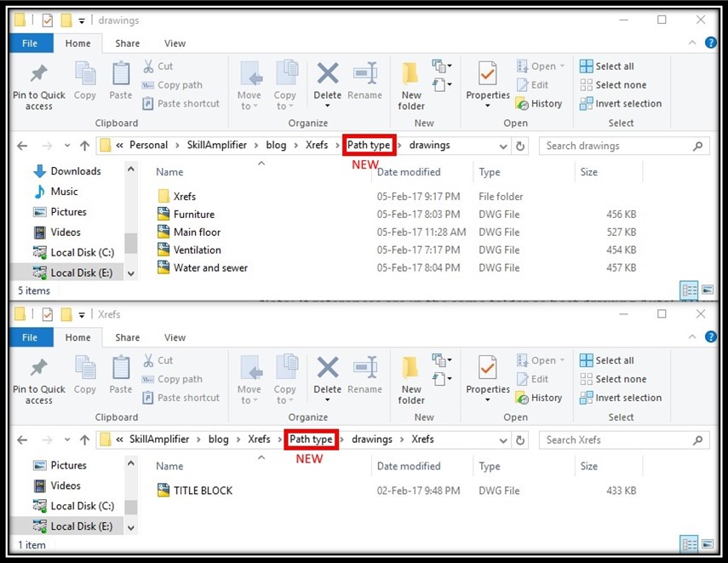Refresh the drawings window address bar
The width and height of the screenshot is (728, 563).
tap(520, 146)
